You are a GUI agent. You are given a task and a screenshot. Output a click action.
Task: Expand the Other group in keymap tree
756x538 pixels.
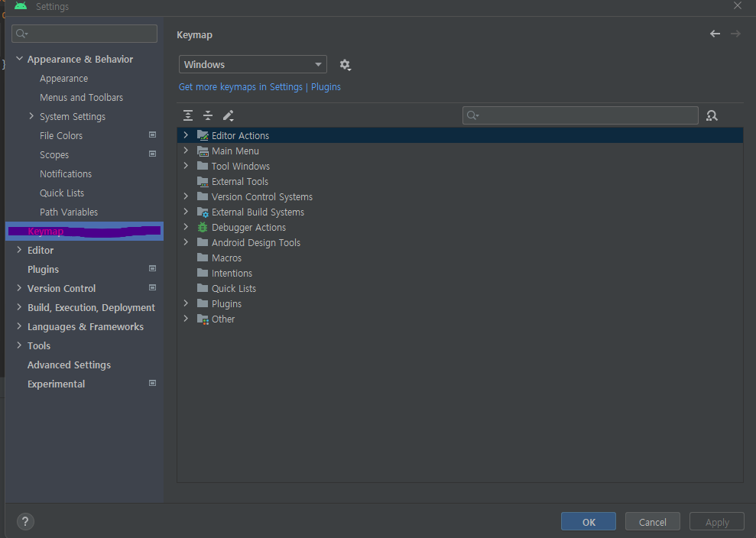coord(186,319)
